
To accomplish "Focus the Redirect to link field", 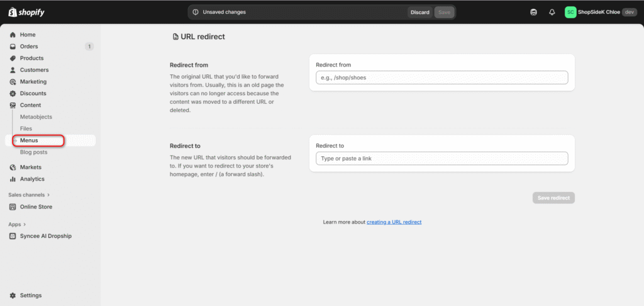I will [441, 159].
